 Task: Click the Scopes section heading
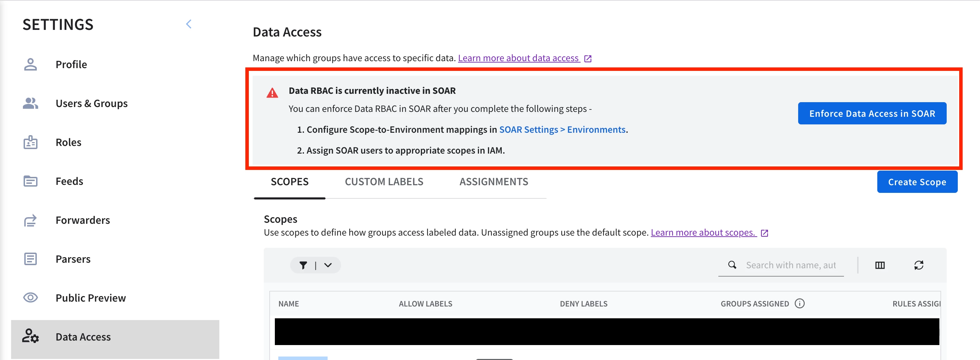pos(280,219)
